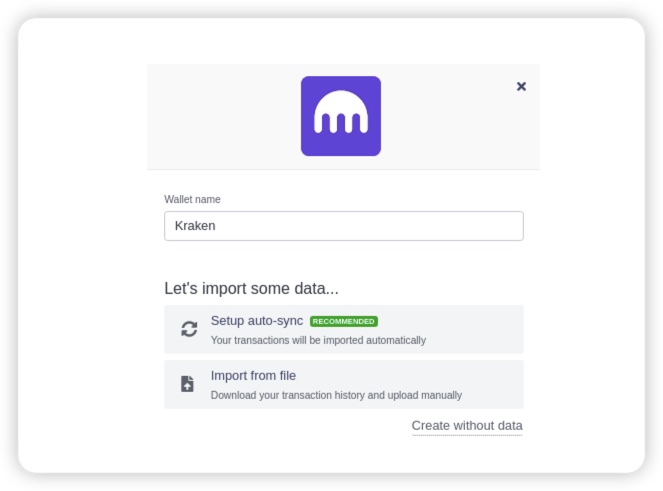Click the "Wallet name" label
Image resolution: width=663 pixels, height=491 pixels.
(192, 199)
